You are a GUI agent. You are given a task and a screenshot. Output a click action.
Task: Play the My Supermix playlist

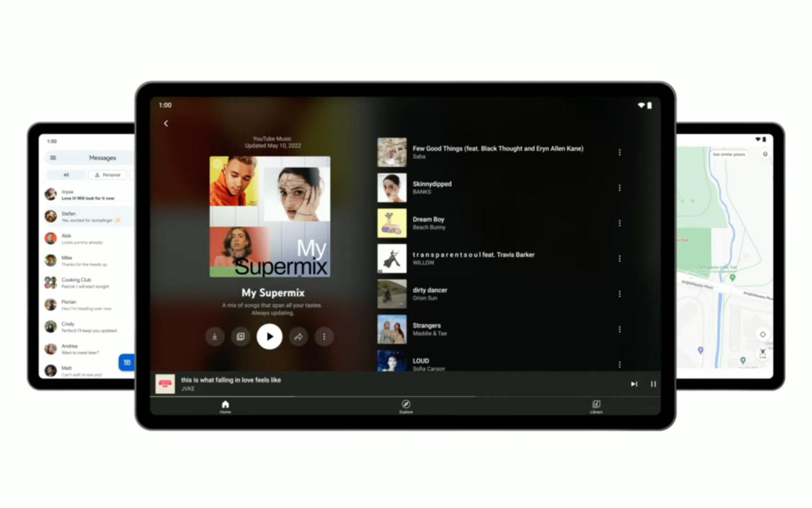click(x=269, y=337)
